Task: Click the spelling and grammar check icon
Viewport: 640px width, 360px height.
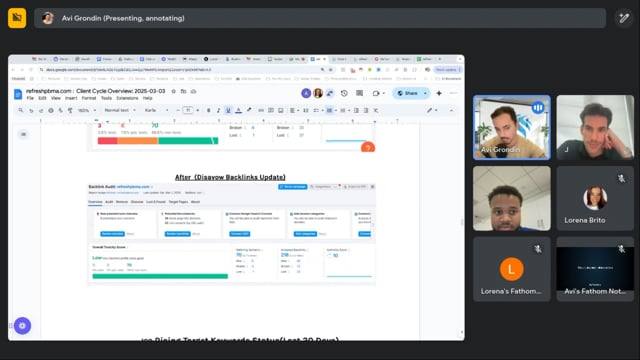Action: coord(60,110)
